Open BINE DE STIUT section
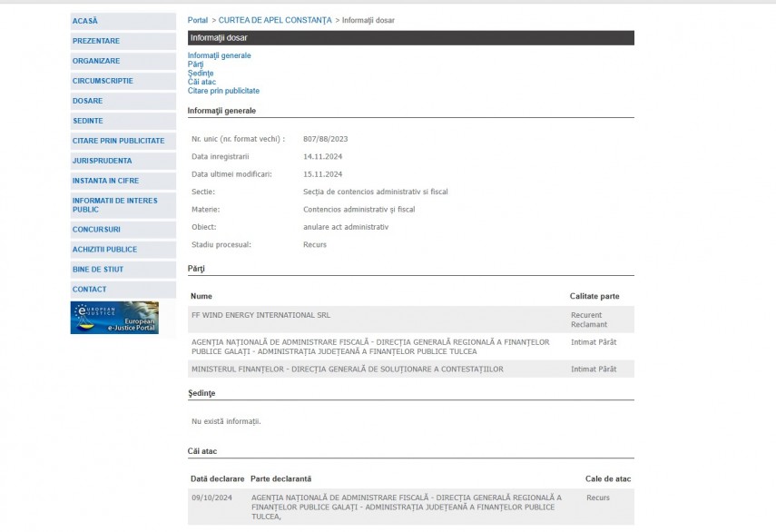The width and height of the screenshot is (776, 532). coord(98,270)
